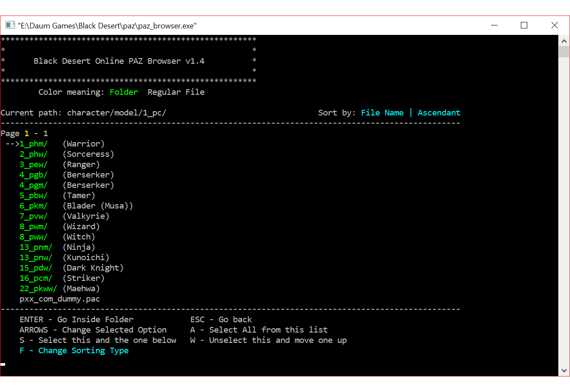Maximize the paz_browser console window

coord(524,25)
